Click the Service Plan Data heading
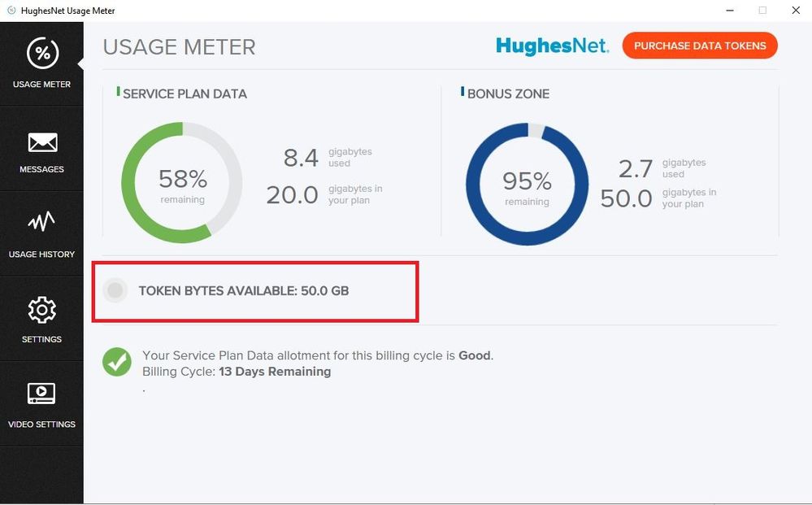 coord(185,94)
